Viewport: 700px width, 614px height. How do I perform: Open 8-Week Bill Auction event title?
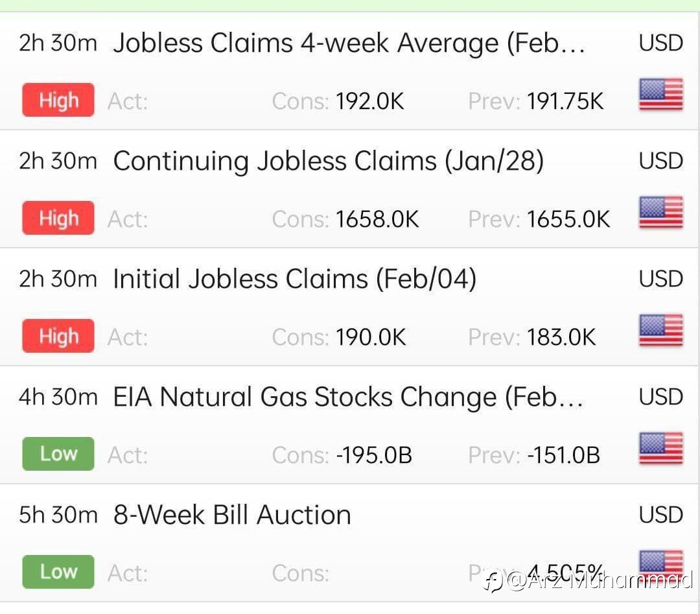tap(232, 515)
